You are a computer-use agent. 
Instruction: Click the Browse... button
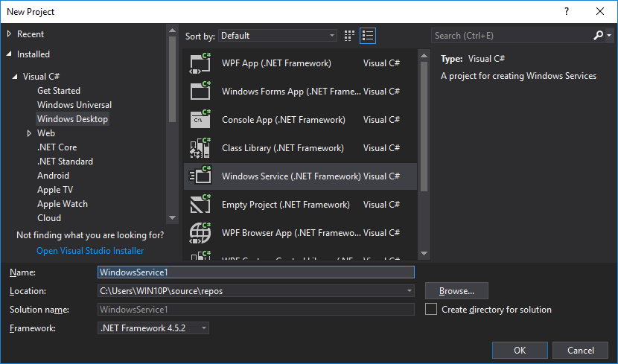click(x=456, y=291)
